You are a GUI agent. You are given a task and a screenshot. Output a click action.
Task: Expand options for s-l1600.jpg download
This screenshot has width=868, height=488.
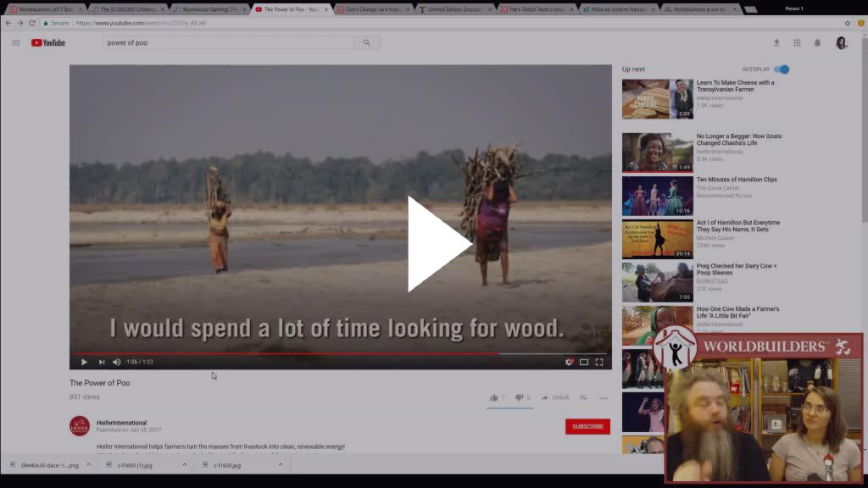tap(280, 465)
